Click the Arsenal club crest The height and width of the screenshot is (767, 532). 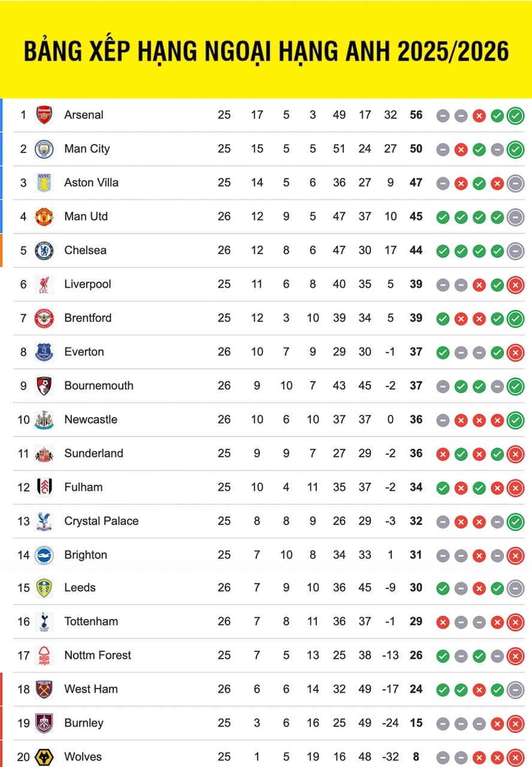pyautogui.click(x=44, y=115)
